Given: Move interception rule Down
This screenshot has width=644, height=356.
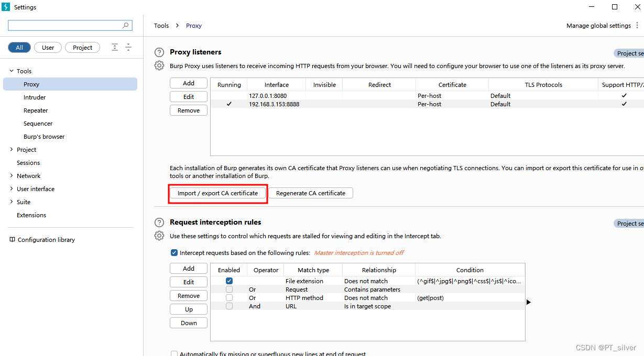Looking at the screenshot, I should [189, 323].
